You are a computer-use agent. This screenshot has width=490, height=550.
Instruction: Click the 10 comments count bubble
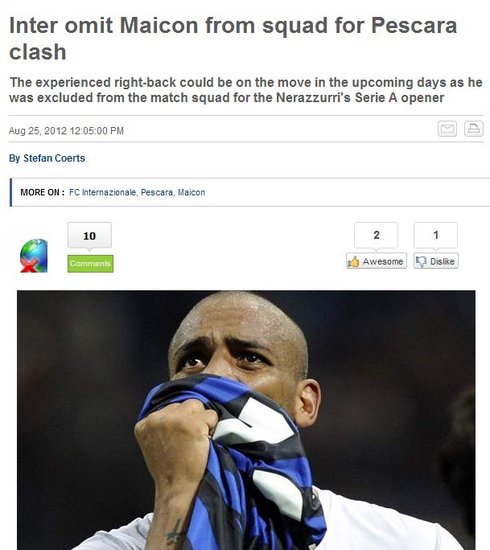[x=89, y=236]
